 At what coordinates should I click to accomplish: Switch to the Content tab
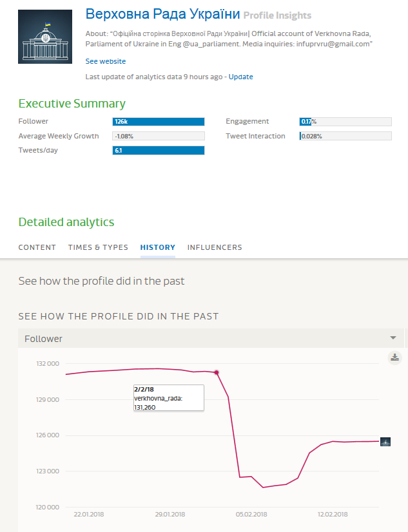37,247
